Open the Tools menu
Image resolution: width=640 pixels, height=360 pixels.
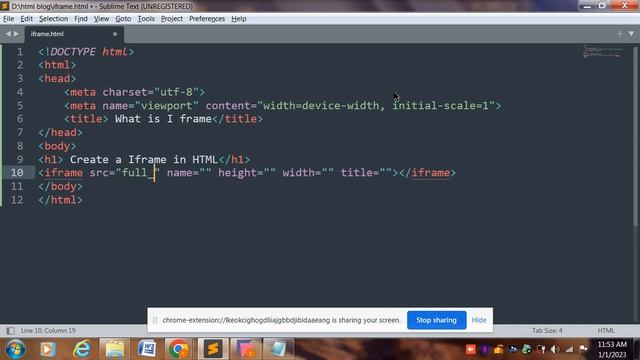click(x=146, y=19)
